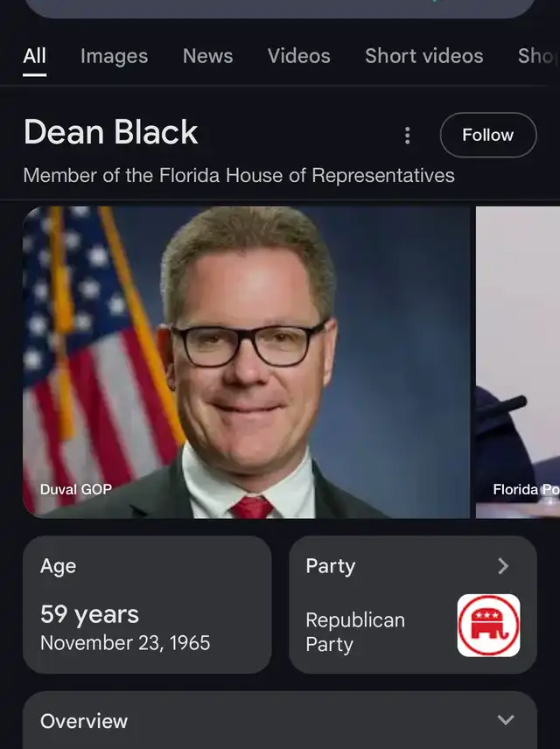The height and width of the screenshot is (749, 560).
Task: Click the Republican Party elephant logo
Action: (488, 626)
